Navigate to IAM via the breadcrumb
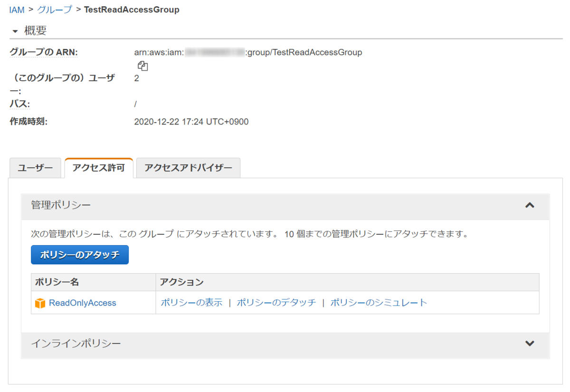570x392 pixels. 17,9
